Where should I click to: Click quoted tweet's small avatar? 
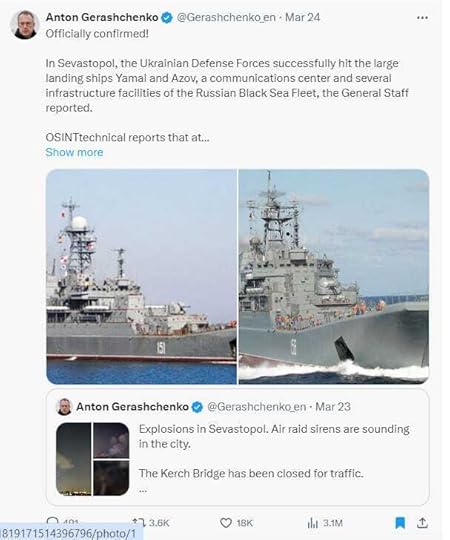coord(64,407)
